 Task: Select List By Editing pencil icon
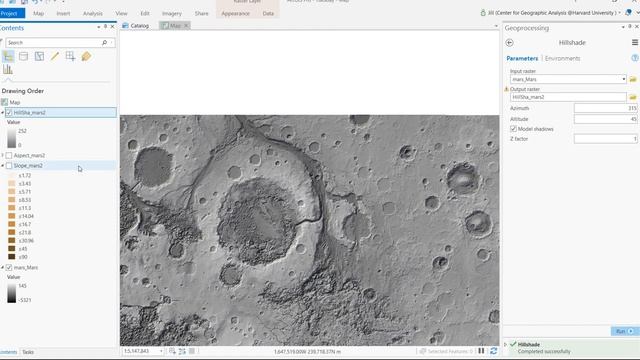55,56
